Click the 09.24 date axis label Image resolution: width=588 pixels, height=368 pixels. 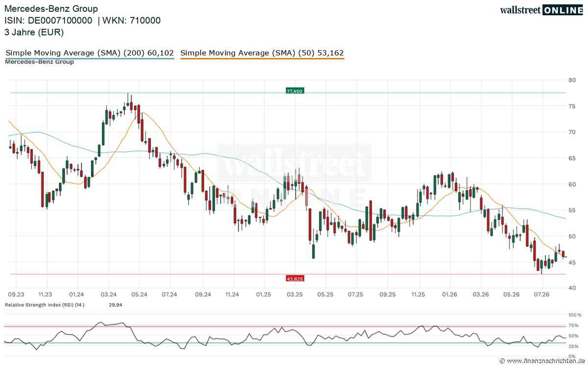pyautogui.click(x=202, y=294)
